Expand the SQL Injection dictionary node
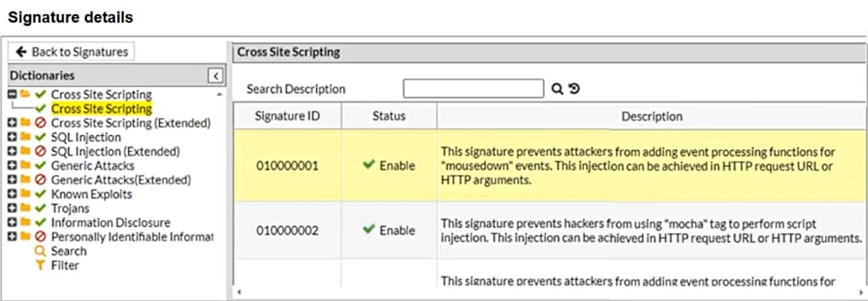868x301 pixels. click(12, 137)
